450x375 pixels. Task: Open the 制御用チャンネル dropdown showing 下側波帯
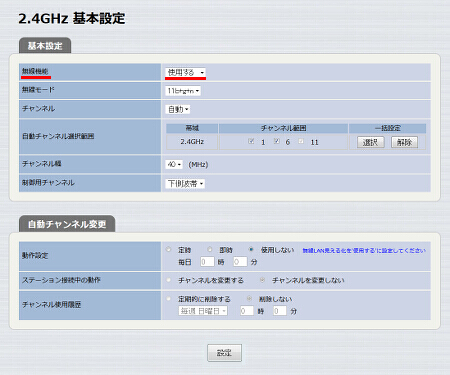point(185,183)
